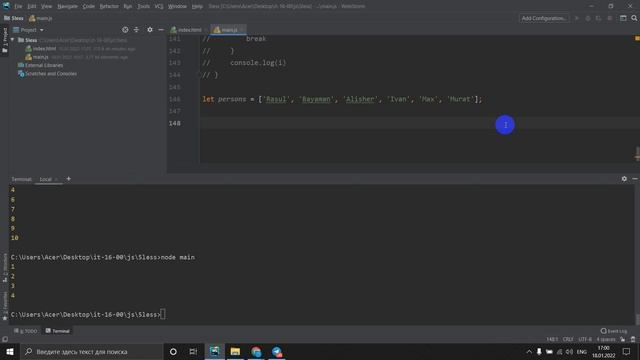The image size is (640, 360).
Task: Toggle read-only lock icon in status bar
Action: point(622,339)
